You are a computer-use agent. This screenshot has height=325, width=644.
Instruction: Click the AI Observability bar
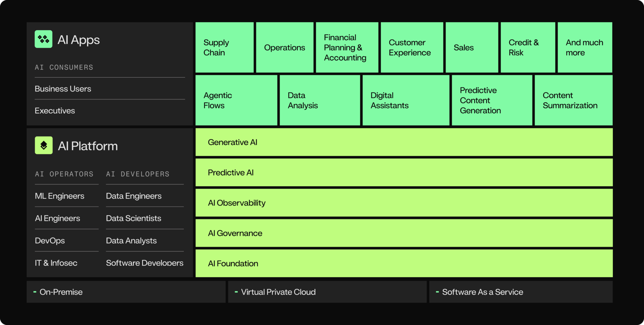pos(404,203)
